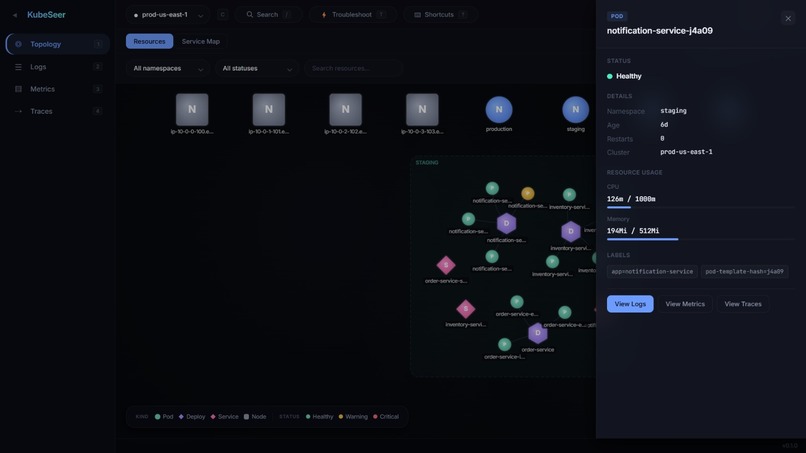Expand the All statuses filter
Screen dimensions: 806x453
point(257,68)
